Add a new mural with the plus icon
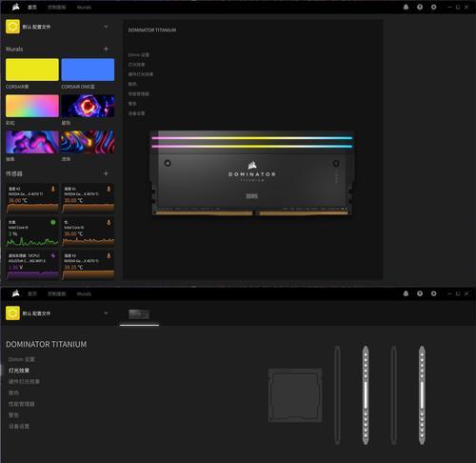Screen dimensions: 476x463 pyautogui.click(x=106, y=49)
